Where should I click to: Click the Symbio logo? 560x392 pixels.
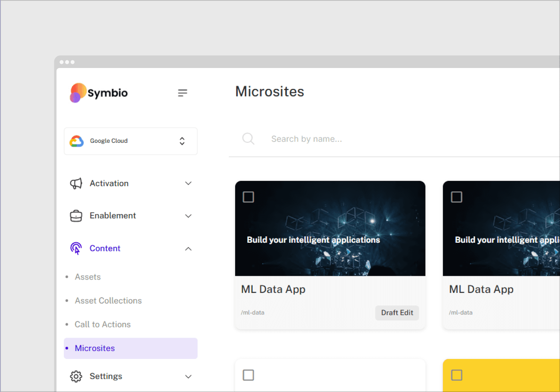point(99,93)
